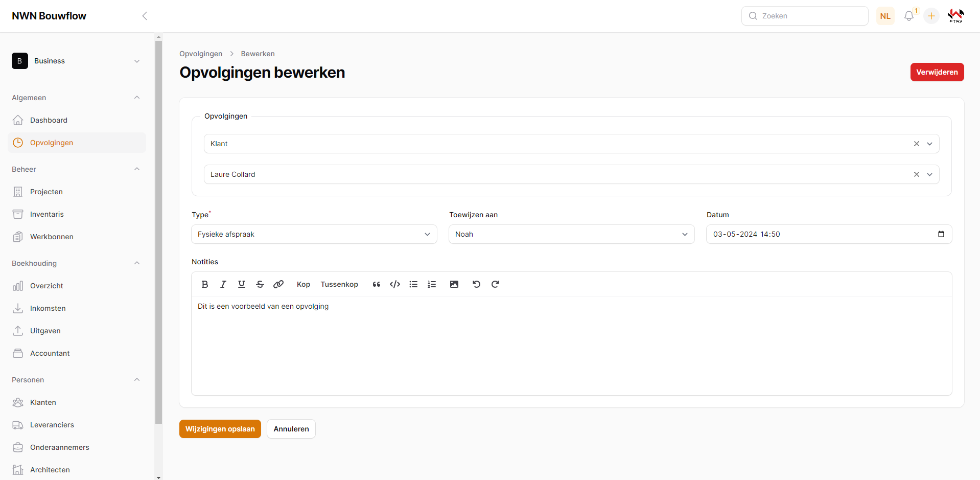The height and width of the screenshot is (480, 980).
Task: Insert blockquote in the notes editor
Action: pos(377,284)
